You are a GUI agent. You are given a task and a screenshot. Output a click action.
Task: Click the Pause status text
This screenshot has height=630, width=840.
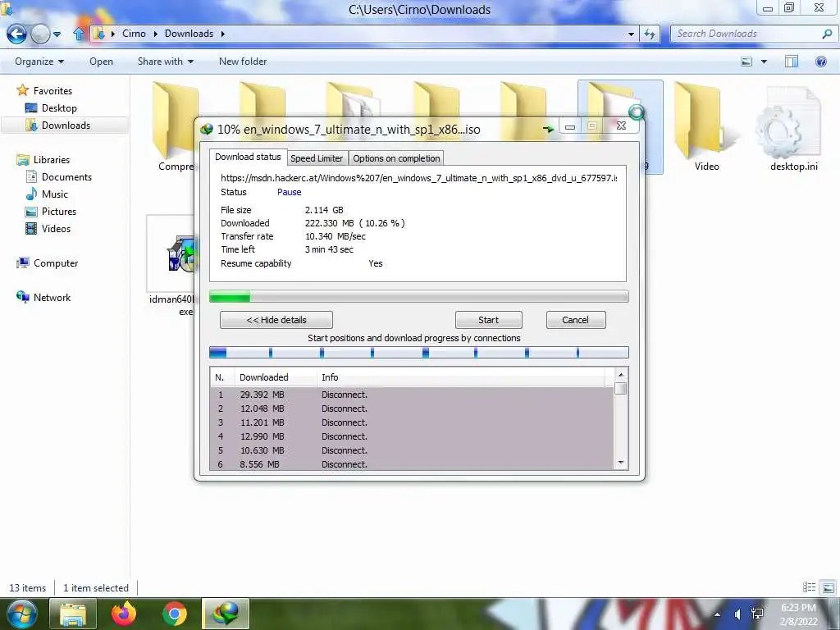coord(290,192)
